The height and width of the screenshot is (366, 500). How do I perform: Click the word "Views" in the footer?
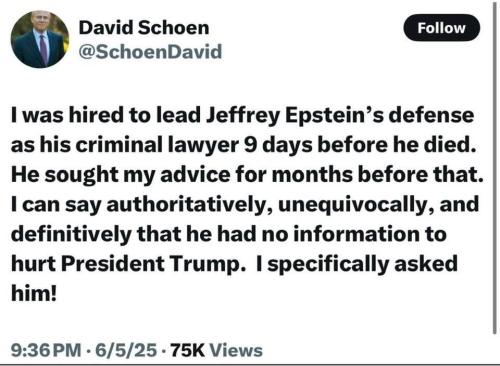236,350
